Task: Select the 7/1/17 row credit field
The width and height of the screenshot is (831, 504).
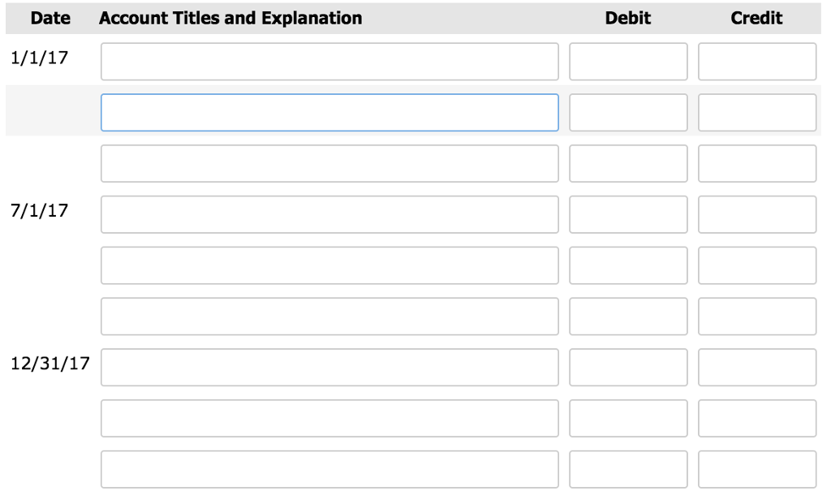Action: tap(756, 214)
